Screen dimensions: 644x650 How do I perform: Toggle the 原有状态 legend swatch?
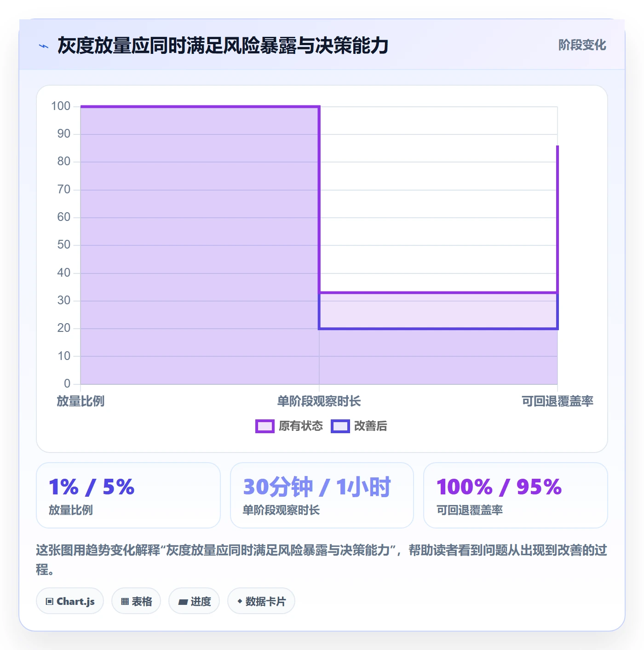[264, 426]
